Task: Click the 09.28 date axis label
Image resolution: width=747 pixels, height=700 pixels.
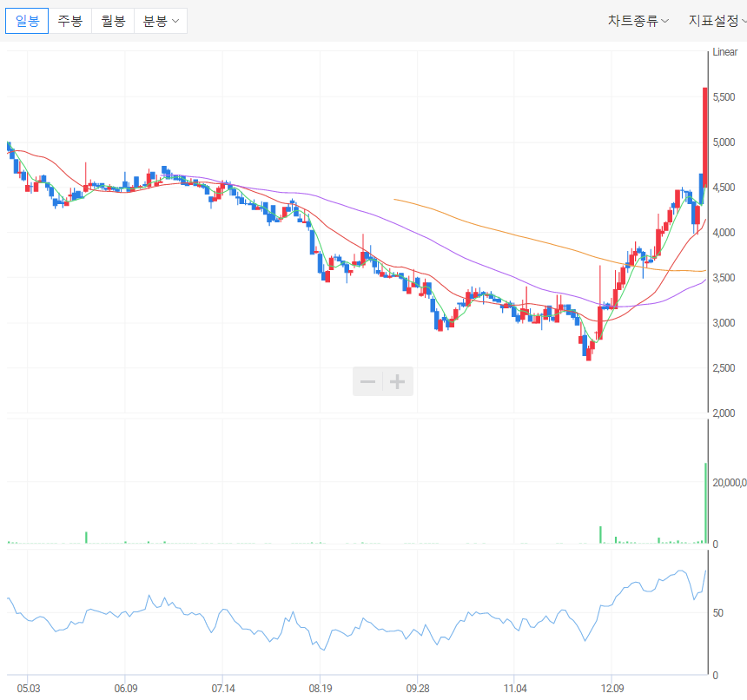Action: 418,689
